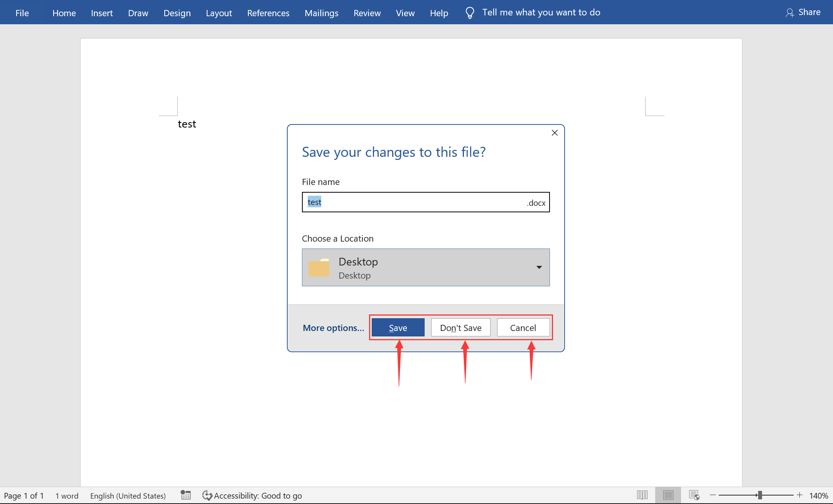Click the Don't Save button
The width and height of the screenshot is (833, 504).
click(460, 327)
